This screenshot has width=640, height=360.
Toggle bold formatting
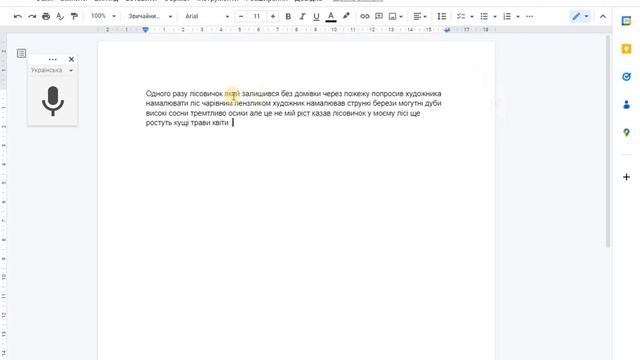288,16
